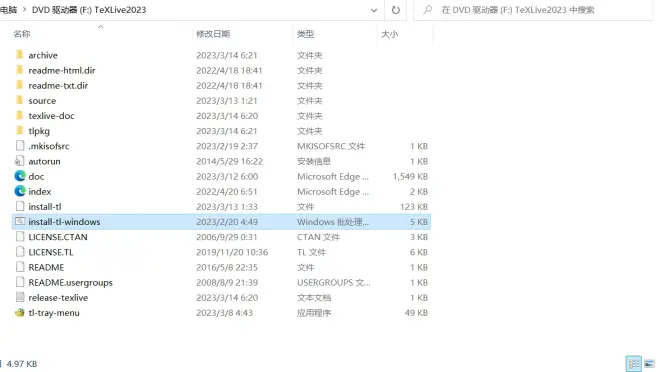Click the date 2019/11/20 10:36

point(232,252)
